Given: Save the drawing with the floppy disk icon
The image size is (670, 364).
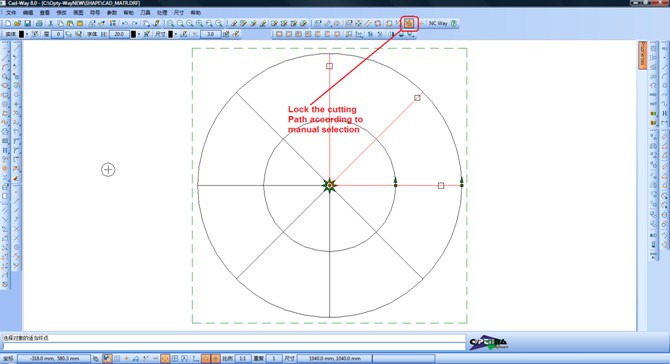Looking at the screenshot, I should 27,23.
